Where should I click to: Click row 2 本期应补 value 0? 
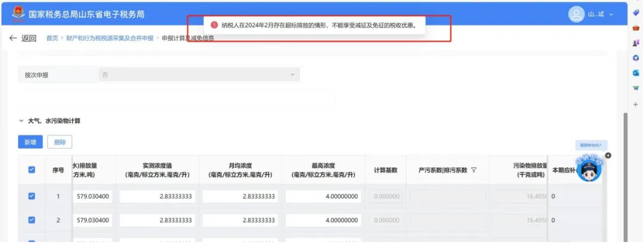[x=553, y=220]
